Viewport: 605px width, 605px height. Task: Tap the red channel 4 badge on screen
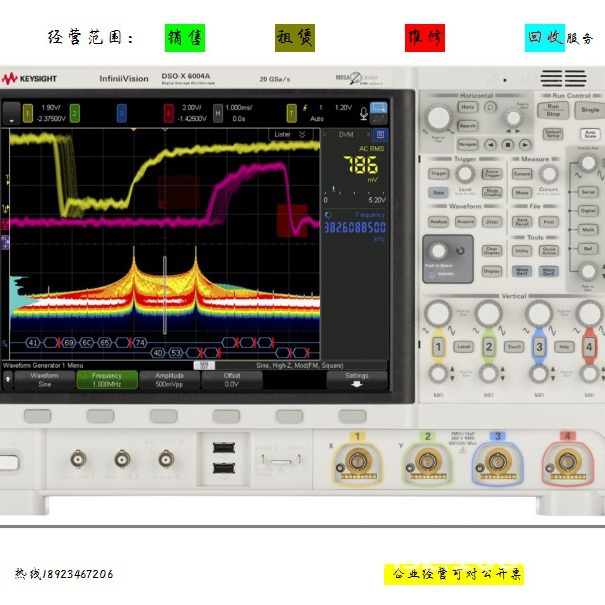point(168,113)
